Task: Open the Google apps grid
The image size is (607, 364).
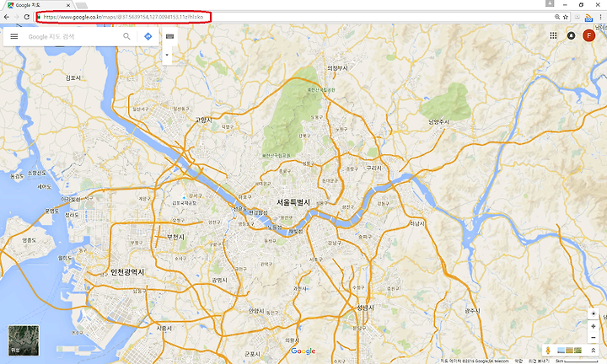Action: tap(553, 35)
